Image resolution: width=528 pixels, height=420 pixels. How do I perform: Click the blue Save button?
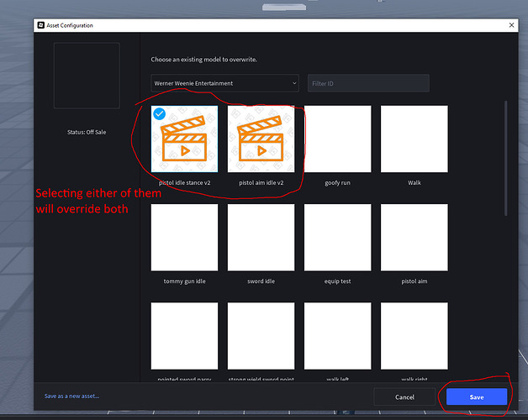tap(477, 397)
